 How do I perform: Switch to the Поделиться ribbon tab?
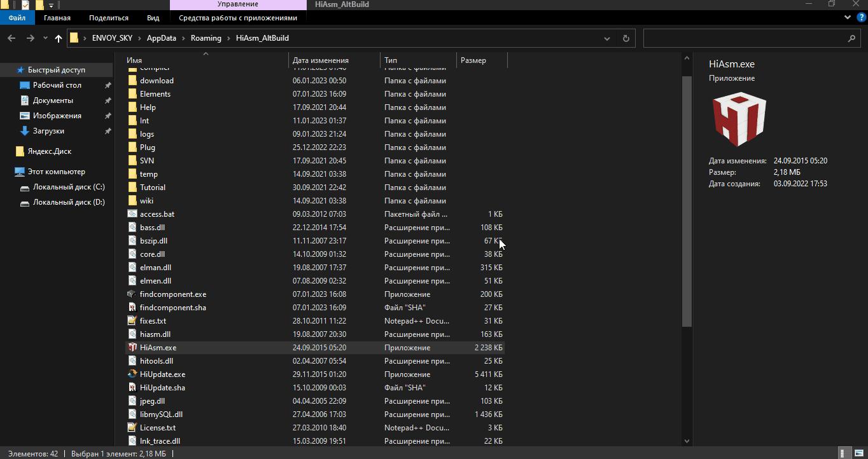(109, 18)
